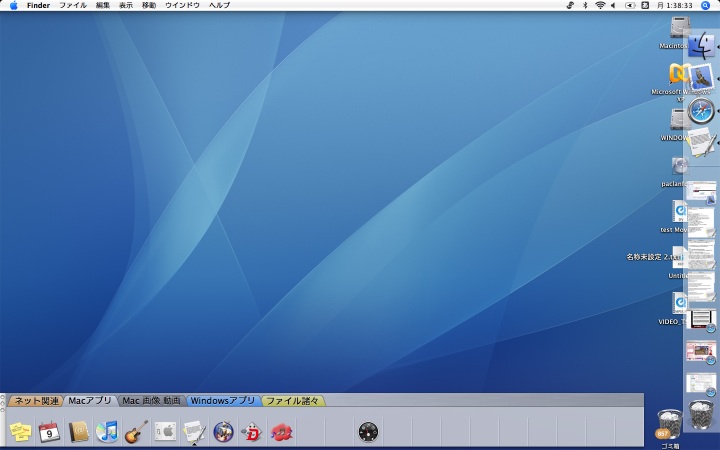Select the paclan disc icon on desktop
This screenshot has height=450, width=720.
point(680,166)
